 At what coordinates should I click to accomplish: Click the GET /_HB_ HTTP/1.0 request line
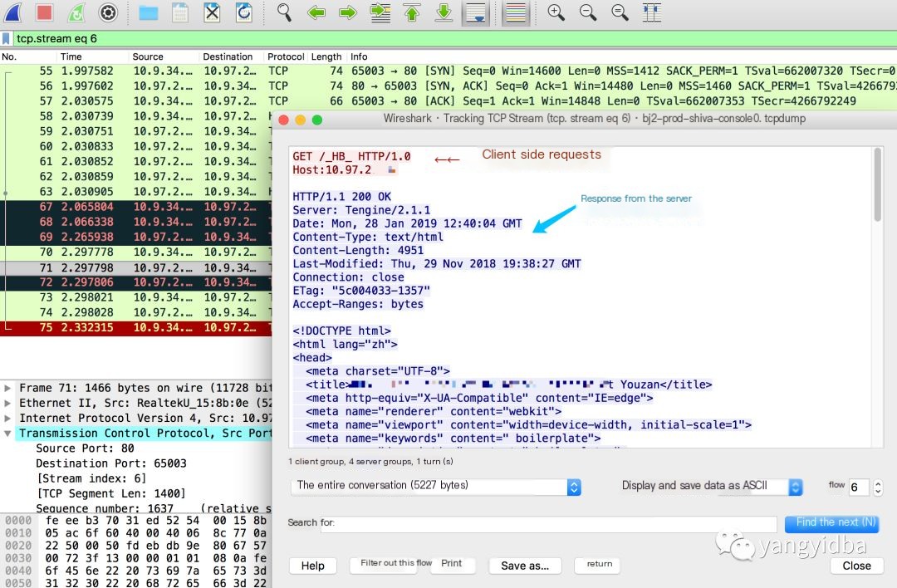tap(351, 157)
